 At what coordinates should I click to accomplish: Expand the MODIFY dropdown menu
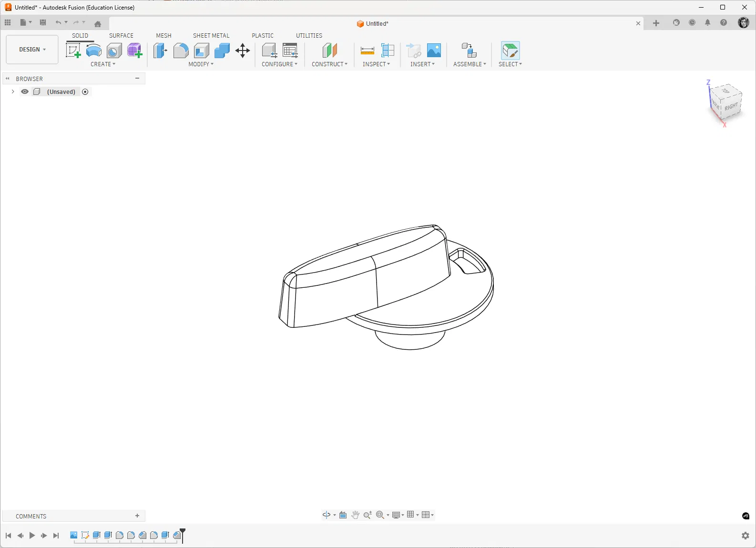(x=201, y=64)
